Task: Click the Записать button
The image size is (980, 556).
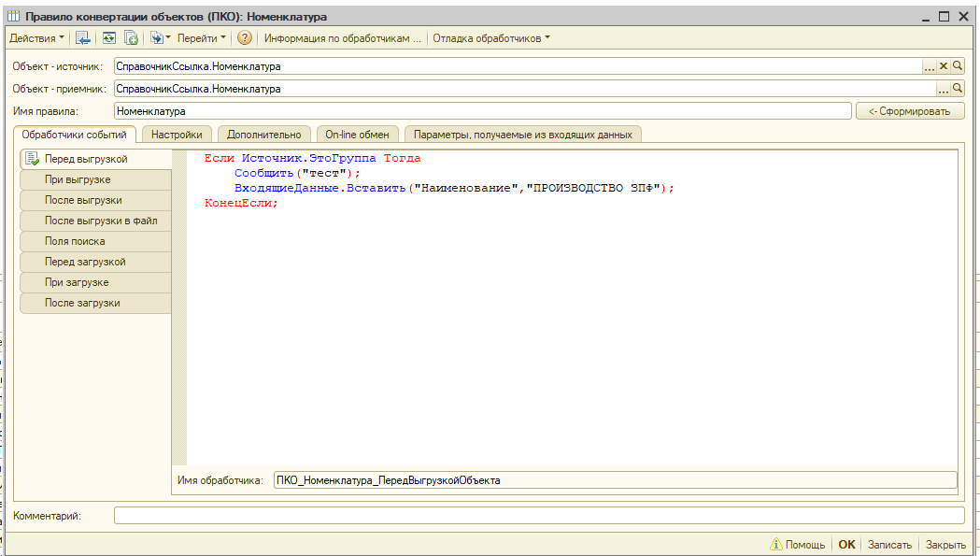Action: [890, 545]
